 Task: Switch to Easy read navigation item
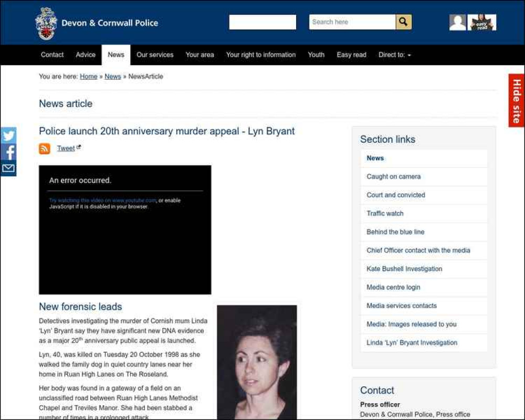tap(352, 55)
